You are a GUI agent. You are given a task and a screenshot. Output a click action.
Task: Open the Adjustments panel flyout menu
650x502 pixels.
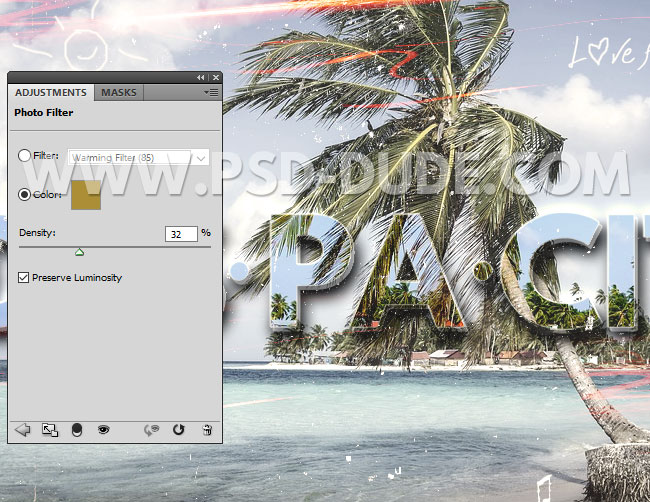tap(211, 92)
